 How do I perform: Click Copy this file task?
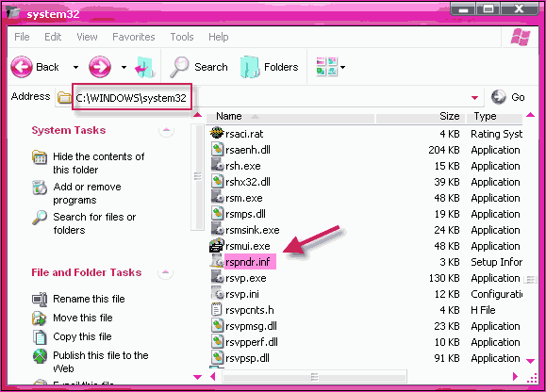[x=82, y=336]
